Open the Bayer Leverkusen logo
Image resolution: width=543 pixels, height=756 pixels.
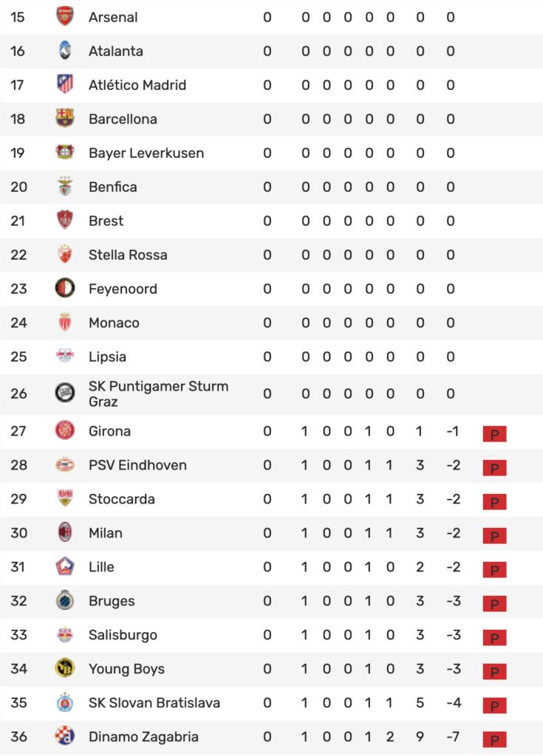[x=65, y=152]
